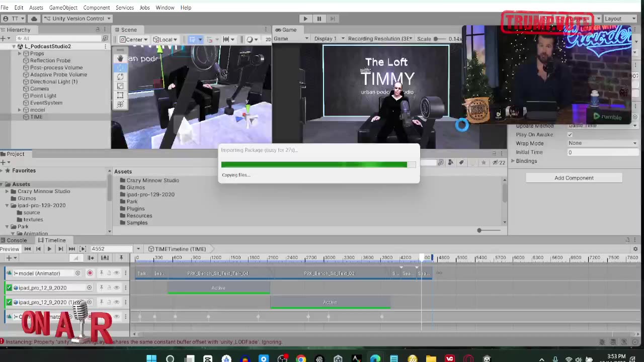Select the Rect tool in Scene view
Screen dimensions: 644x362
120,95
